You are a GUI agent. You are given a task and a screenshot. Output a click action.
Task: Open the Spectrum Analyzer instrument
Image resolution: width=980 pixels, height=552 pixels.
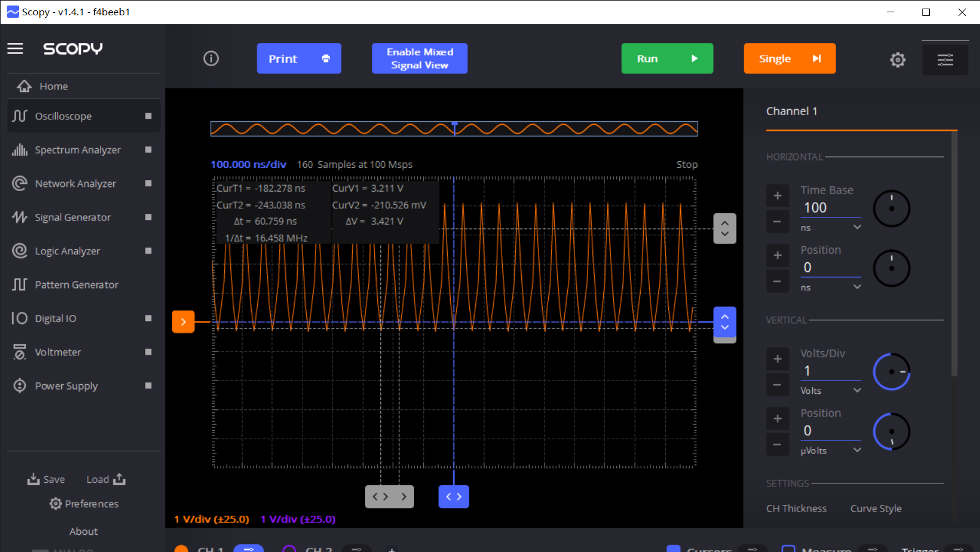pyautogui.click(x=77, y=150)
